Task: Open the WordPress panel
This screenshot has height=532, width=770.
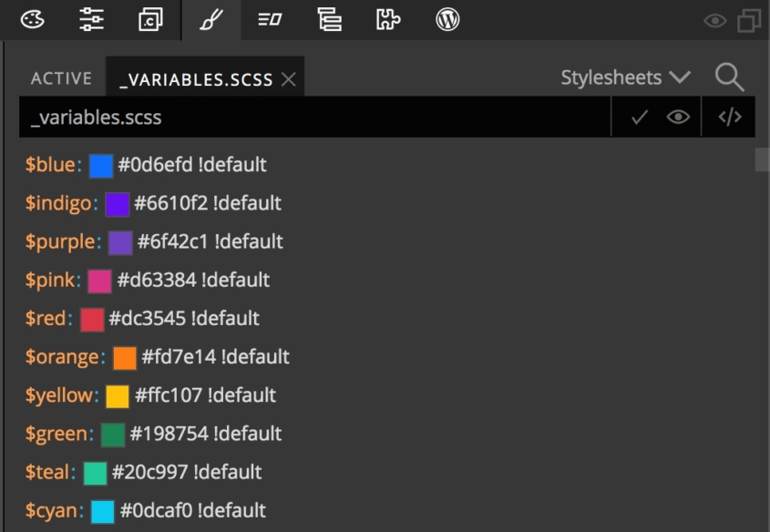Action: coord(447,19)
